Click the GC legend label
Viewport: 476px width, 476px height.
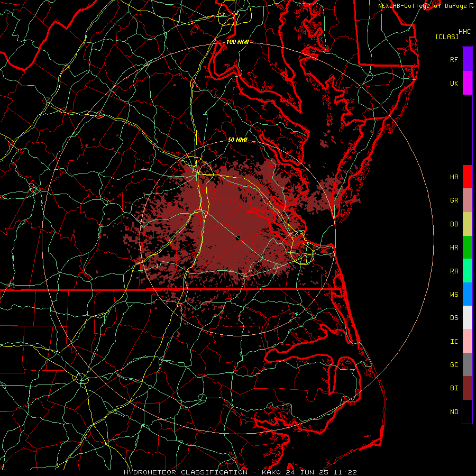tap(454, 364)
